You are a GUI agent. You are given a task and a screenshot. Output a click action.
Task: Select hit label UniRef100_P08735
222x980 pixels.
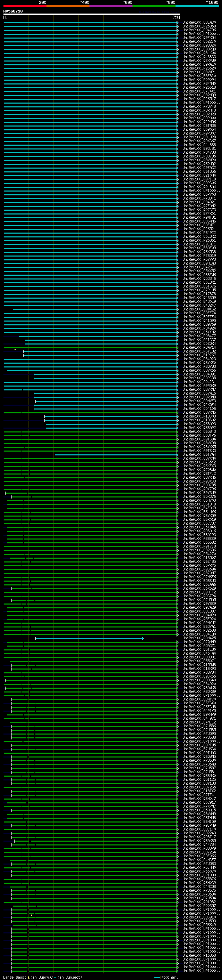[199, 156]
